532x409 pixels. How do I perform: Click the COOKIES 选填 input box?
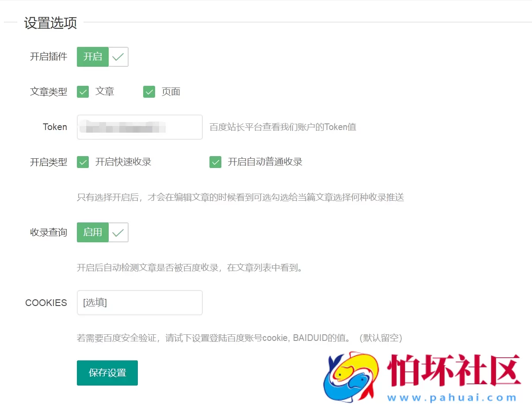point(139,302)
